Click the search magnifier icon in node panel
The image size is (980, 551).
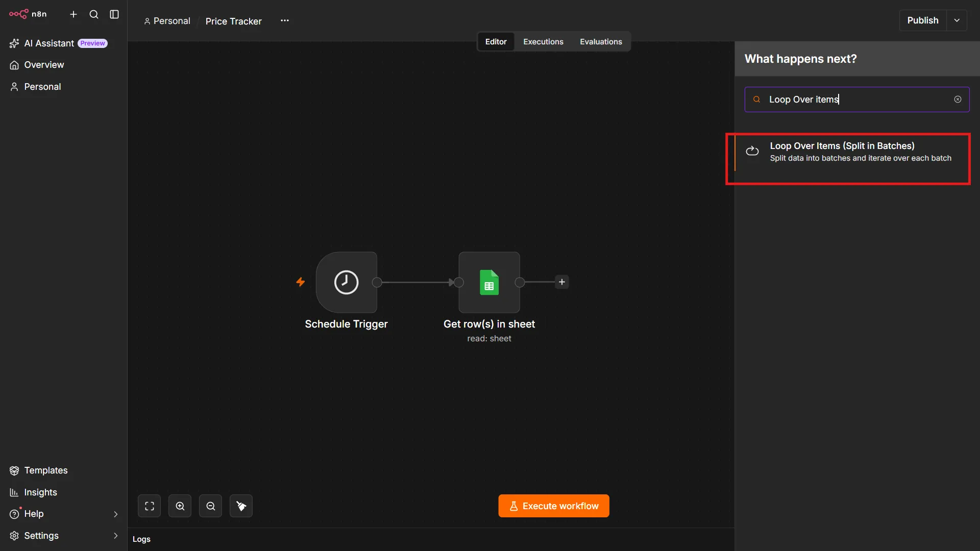757,99
